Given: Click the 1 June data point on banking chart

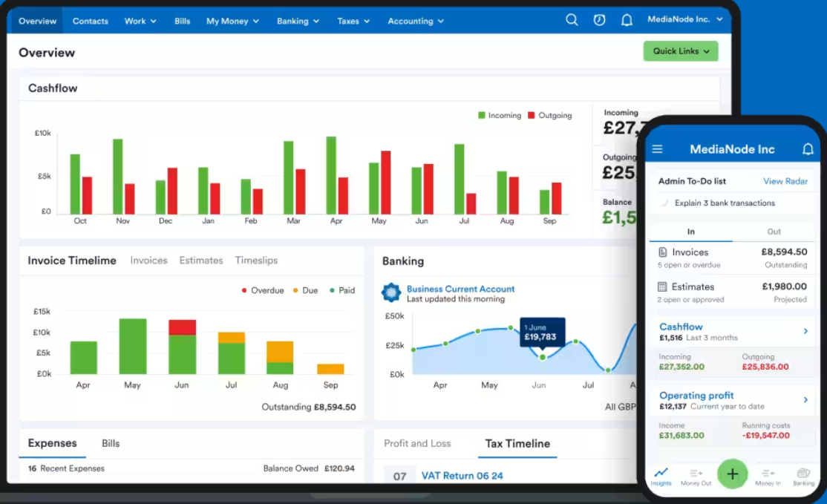Looking at the screenshot, I should tap(543, 358).
